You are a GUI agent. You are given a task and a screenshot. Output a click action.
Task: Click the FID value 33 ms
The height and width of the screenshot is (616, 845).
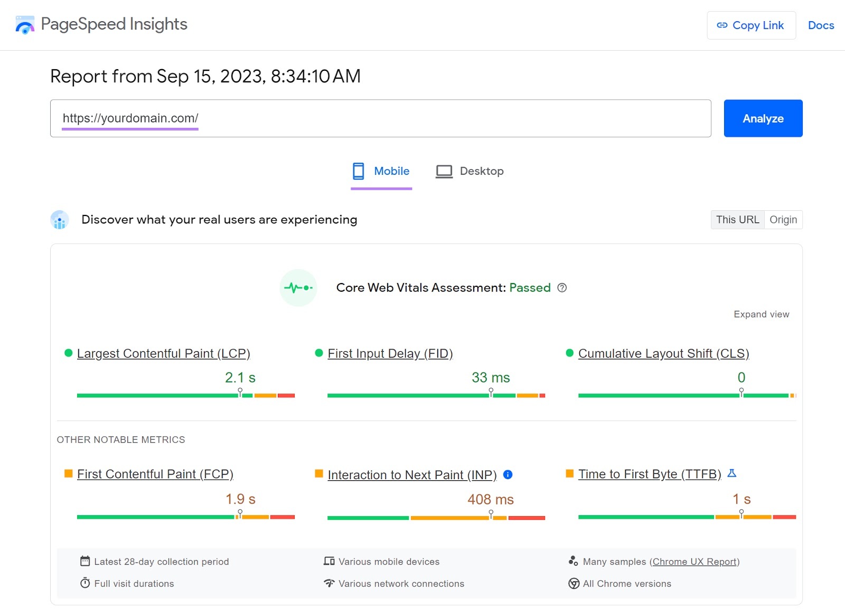491,378
